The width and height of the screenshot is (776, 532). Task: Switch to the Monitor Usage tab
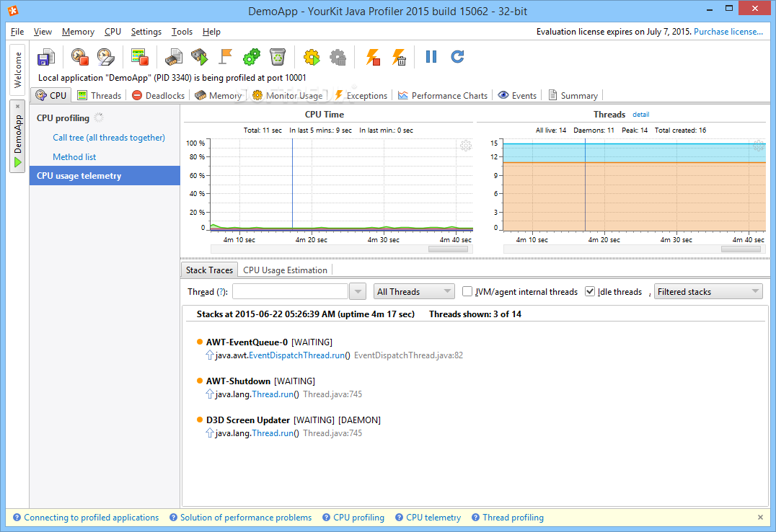click(x=288, y=95)
